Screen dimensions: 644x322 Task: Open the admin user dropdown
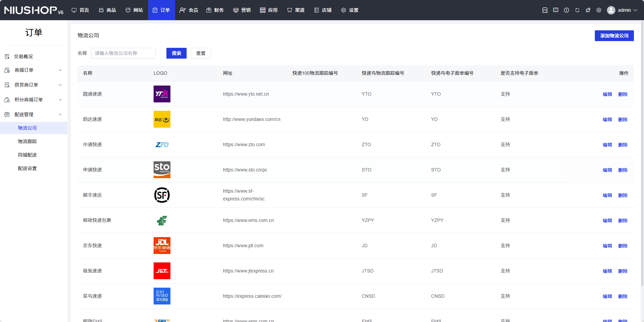point(622,10)
